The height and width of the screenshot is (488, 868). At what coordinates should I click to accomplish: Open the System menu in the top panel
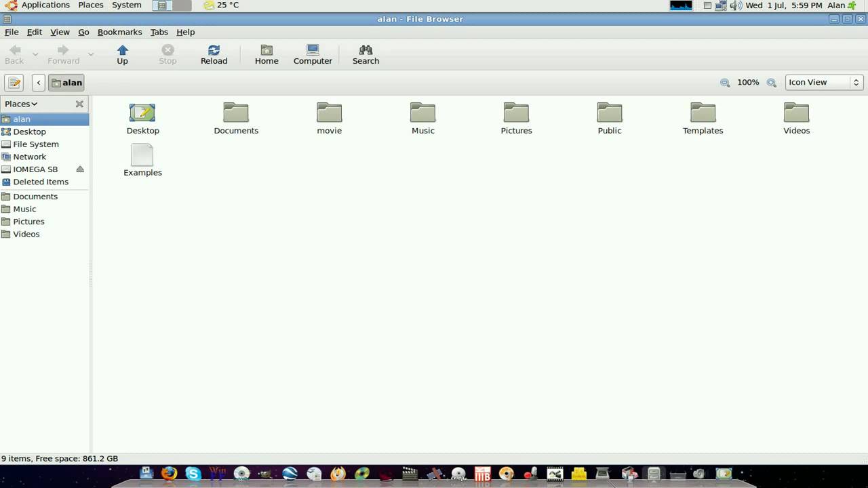126,5
